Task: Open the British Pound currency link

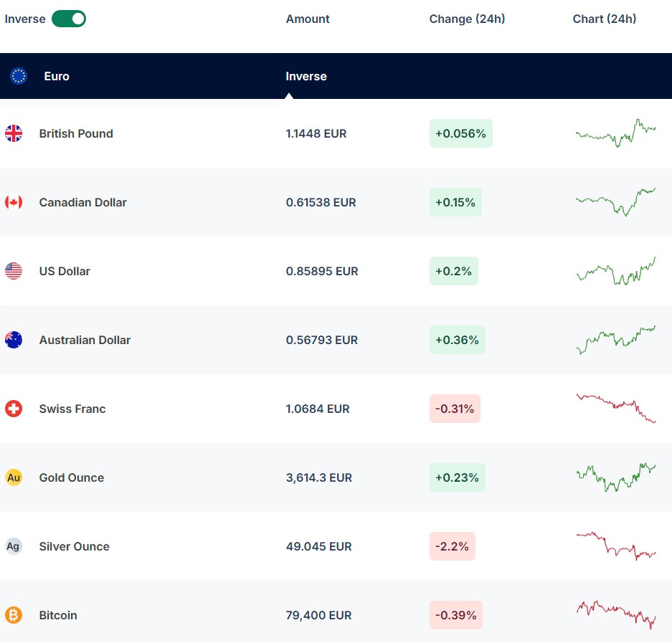Action: tap(76, 133)
